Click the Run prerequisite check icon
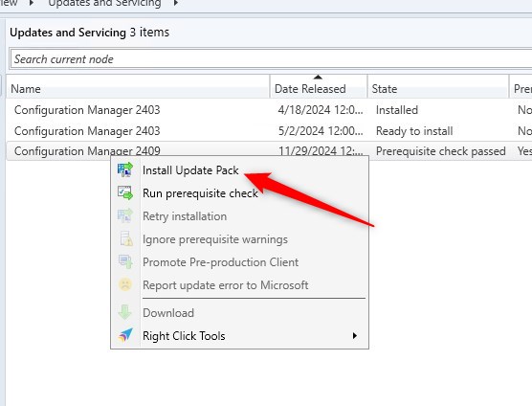Viewport: 532px width, 406px height. [x=125, y=192]
